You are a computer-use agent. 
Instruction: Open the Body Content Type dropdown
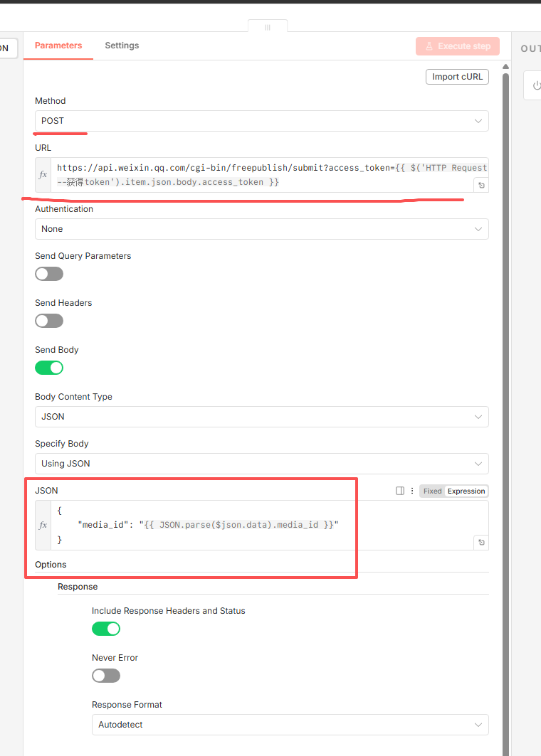pos(261,417)
